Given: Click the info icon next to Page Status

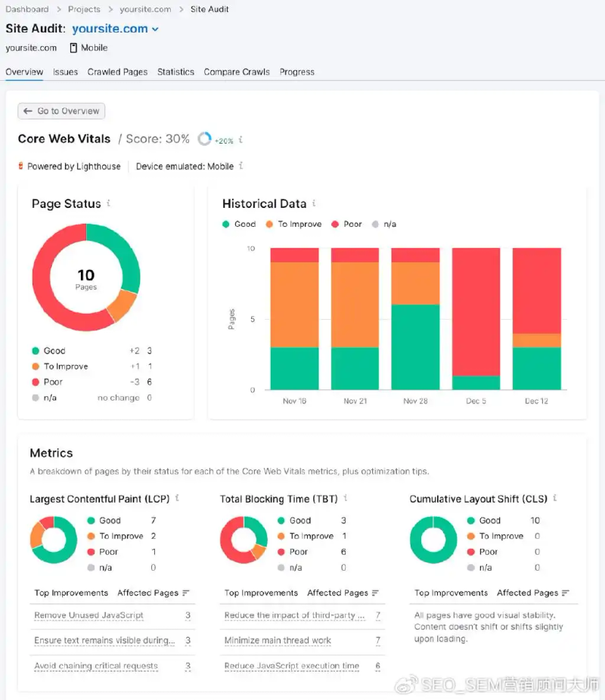Looking at the screenshot, I should (109, 203).
